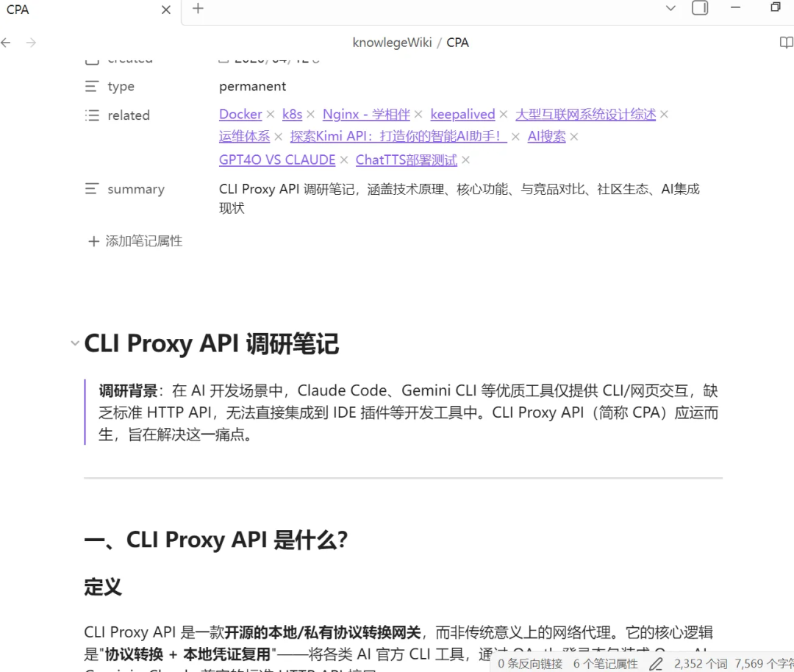Screen dimensions: 794x672
Task: Open the Nginx - 学相伴 link
Action: click(x=366, y=115)
